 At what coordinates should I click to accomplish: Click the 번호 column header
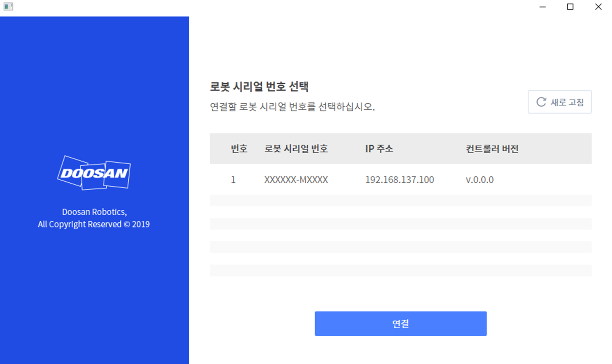pos(239,149)
